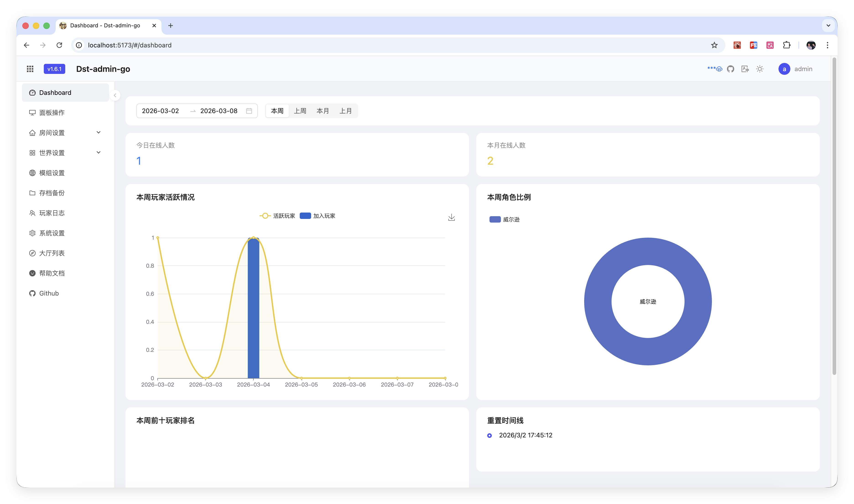Collapse the sidebar with the arrow handle
This screenshot has width=854, height=504.
click(x=115, y=95)
